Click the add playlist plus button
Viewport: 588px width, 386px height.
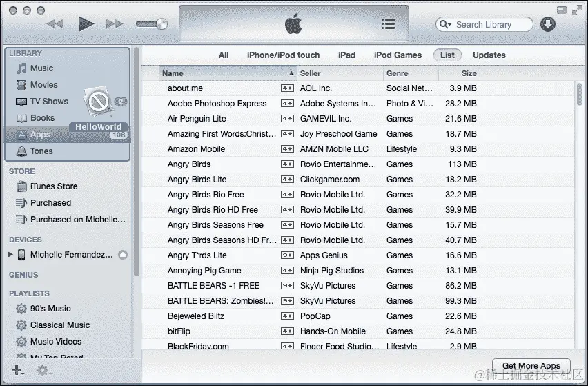pos(17,370)
